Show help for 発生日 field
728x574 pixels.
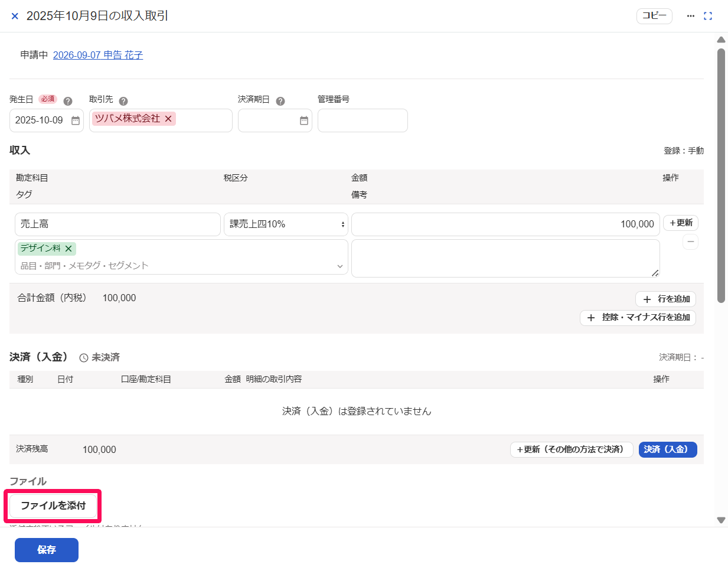tap(68, 101)
